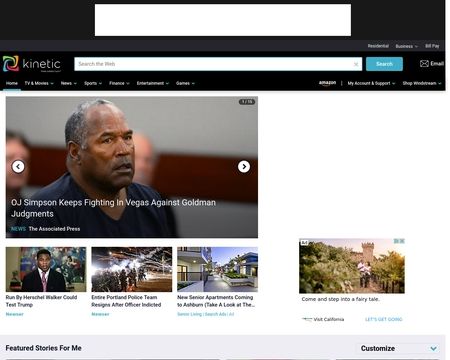Select Residential in top bar
This screenshot has height=360, width=450.
pos(378,46)
